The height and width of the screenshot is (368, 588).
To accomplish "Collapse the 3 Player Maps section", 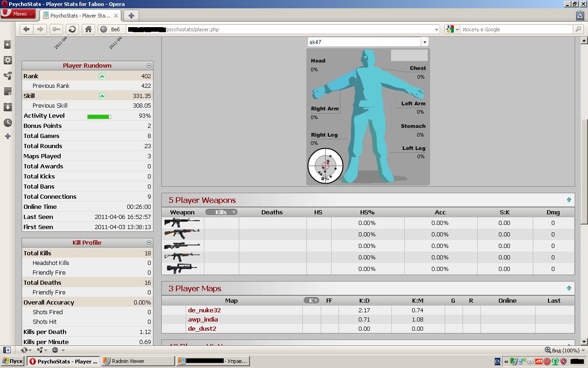I will point(569,288).
